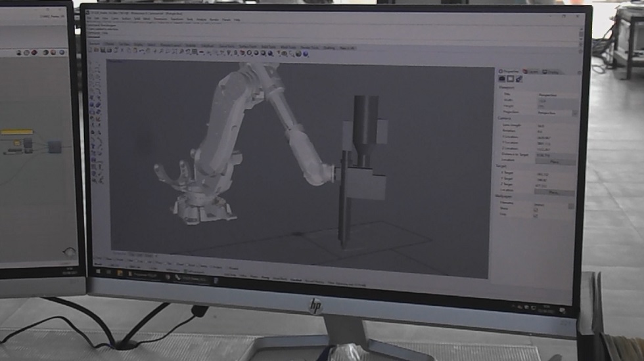644x361 pixels.
Task: Click the material paint icon in Properties
Action: 518,79
